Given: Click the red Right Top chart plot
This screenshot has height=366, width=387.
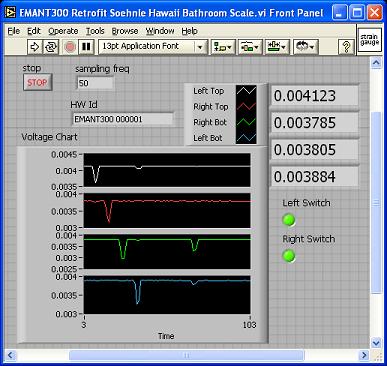Looking at the screenshot, I should point(167,211).
